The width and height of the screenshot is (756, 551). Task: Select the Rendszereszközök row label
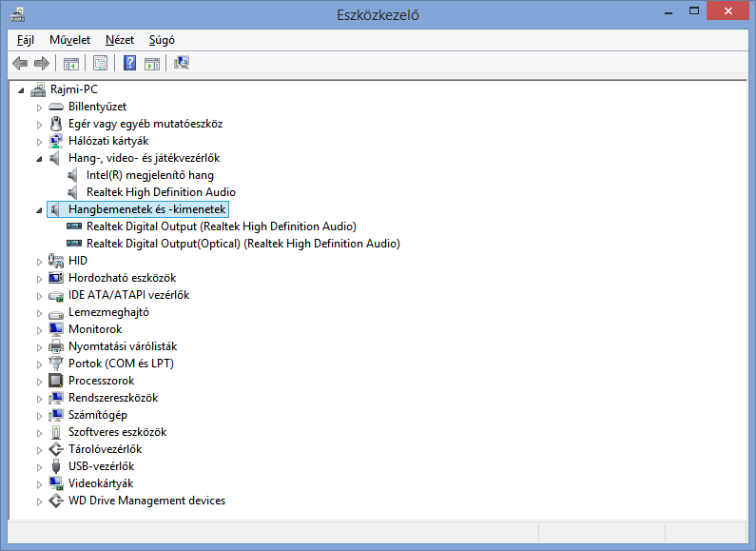(113, 398)
